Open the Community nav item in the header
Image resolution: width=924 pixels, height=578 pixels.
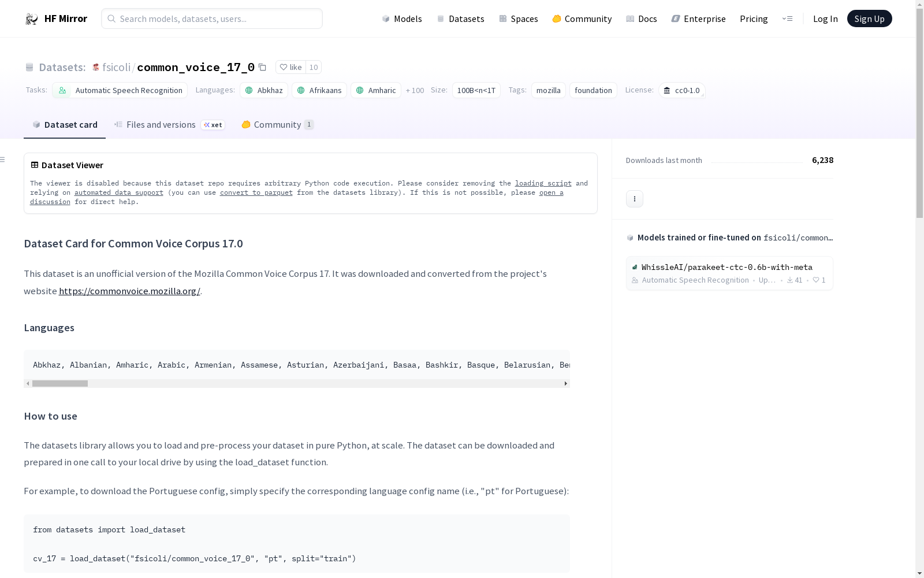click(x=582, y=19)
